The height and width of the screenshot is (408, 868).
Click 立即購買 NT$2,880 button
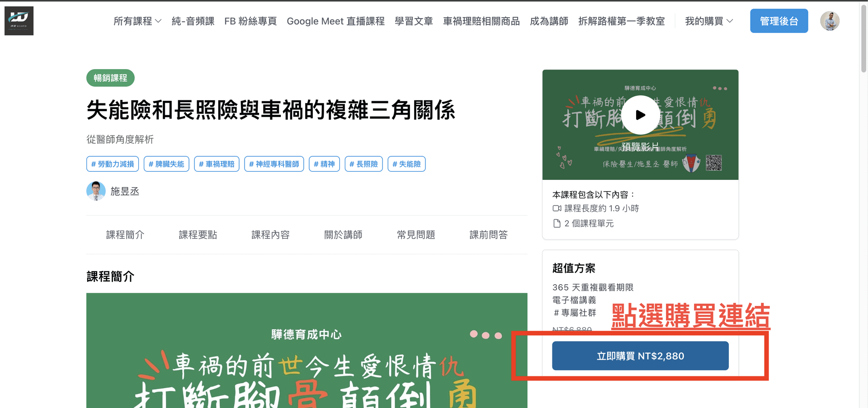(x=640, y=356)
